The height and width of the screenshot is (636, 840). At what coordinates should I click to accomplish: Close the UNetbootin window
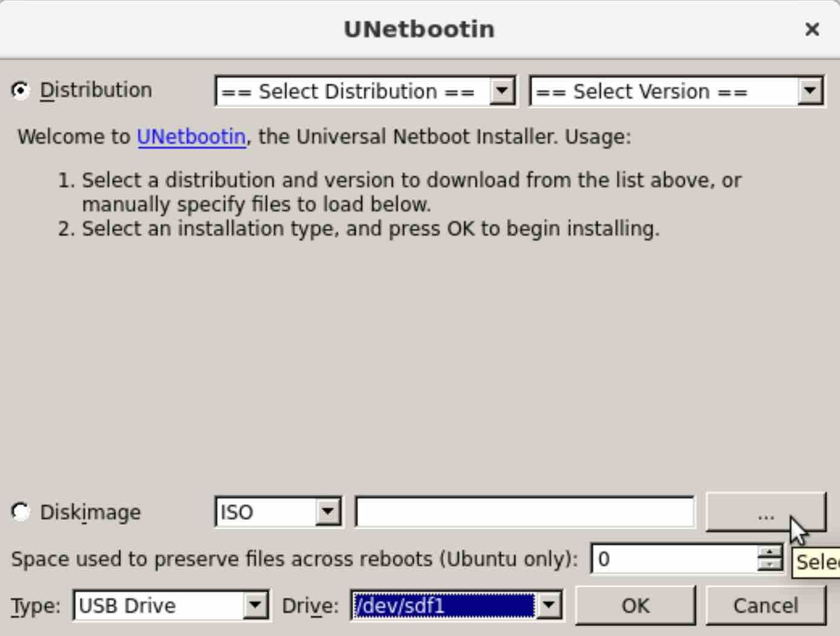812,29
